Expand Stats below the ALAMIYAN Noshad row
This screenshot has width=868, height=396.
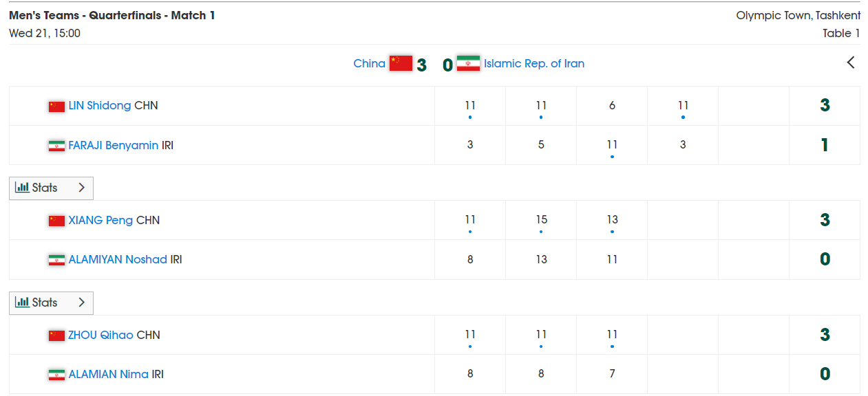point(51,302)
